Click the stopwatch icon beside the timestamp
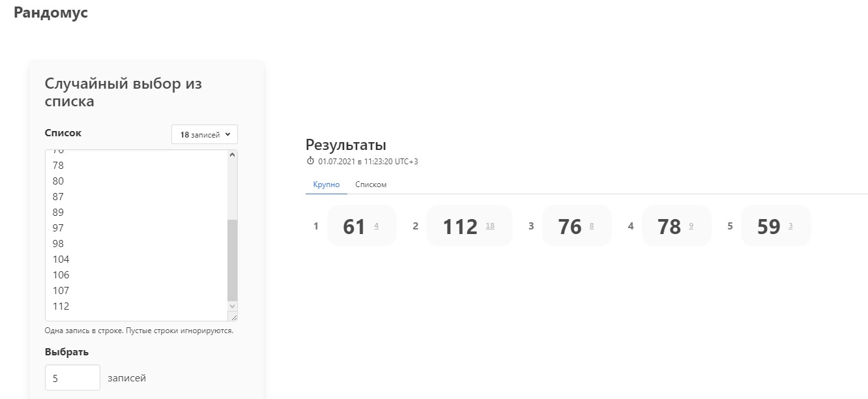The width and height of the screenshot is (868, 399). point(310,161)
